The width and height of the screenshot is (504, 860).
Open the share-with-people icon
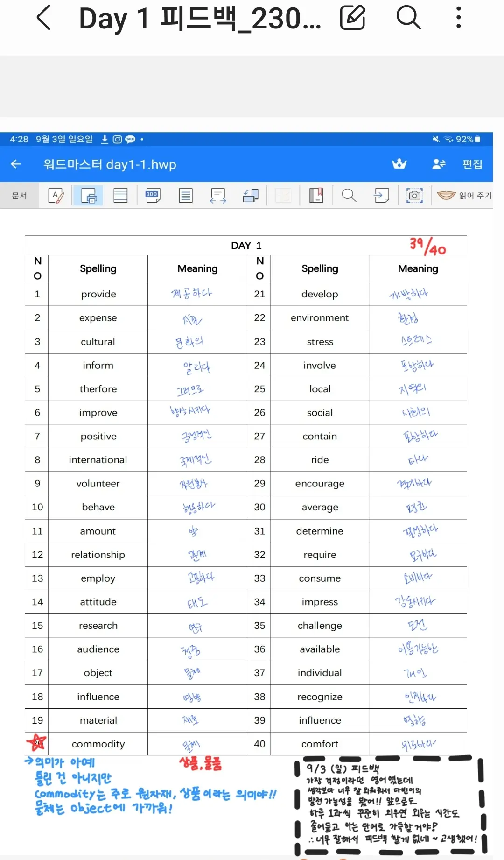click(439, 164)
